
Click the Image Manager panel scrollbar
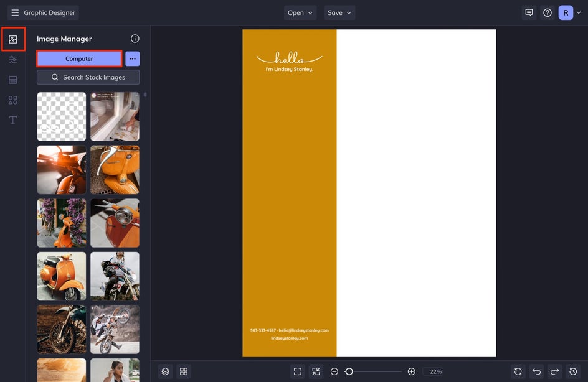(145, 95)
